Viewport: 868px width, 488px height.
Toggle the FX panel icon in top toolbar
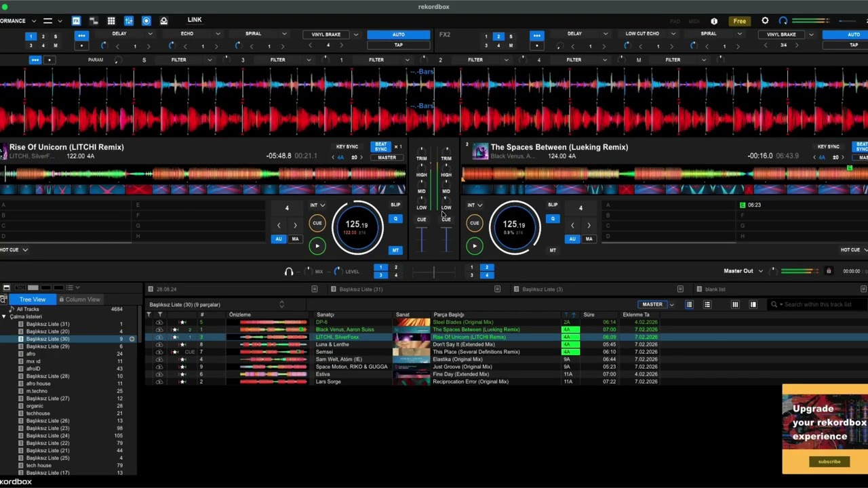76,21
